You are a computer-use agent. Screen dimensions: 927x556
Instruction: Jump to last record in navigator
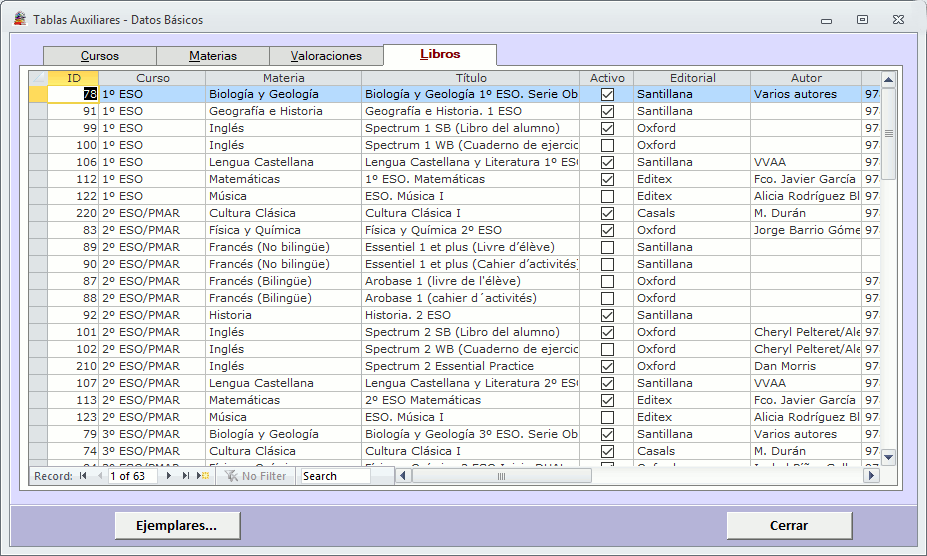(x=186, y=476)
